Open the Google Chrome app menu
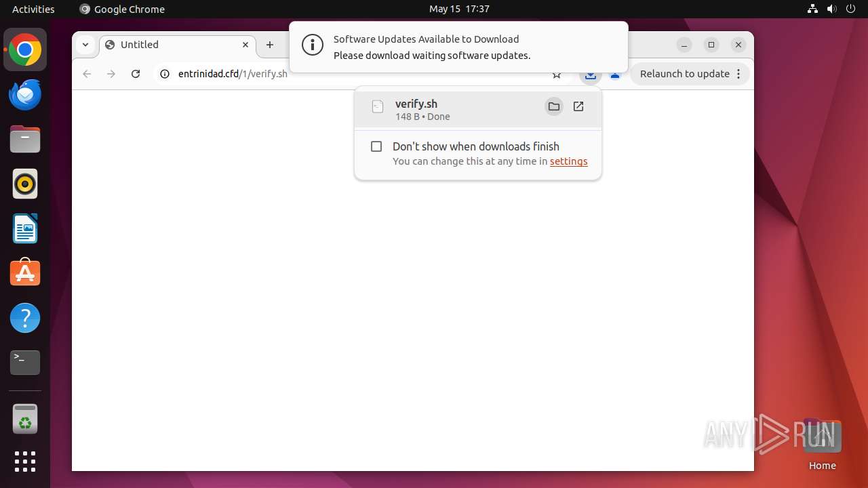 click(x=122, y=9)
